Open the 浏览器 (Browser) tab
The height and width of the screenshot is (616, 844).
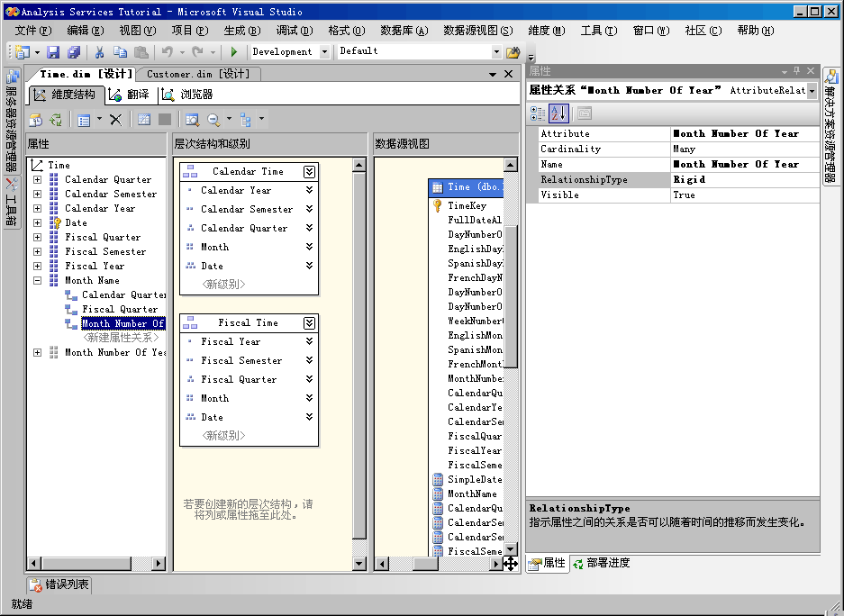[x=188, y=95]
